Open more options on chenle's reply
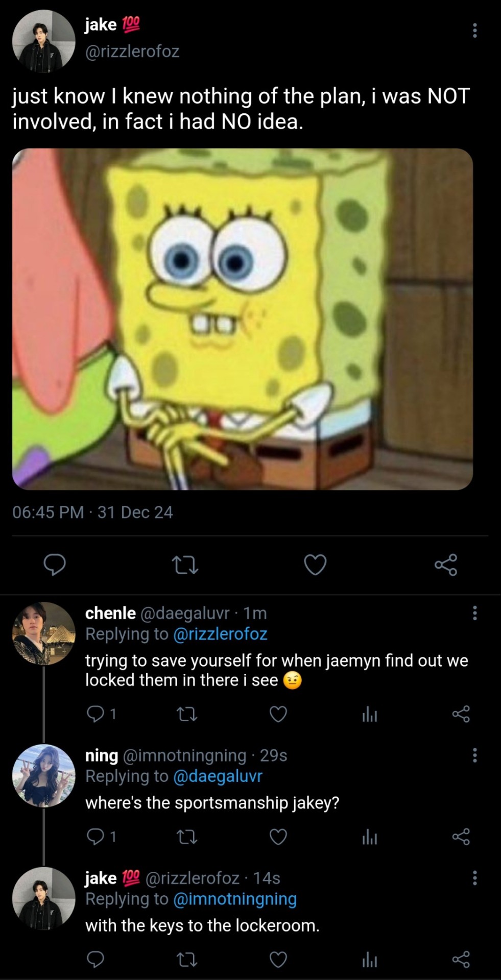 coord(475,612)
